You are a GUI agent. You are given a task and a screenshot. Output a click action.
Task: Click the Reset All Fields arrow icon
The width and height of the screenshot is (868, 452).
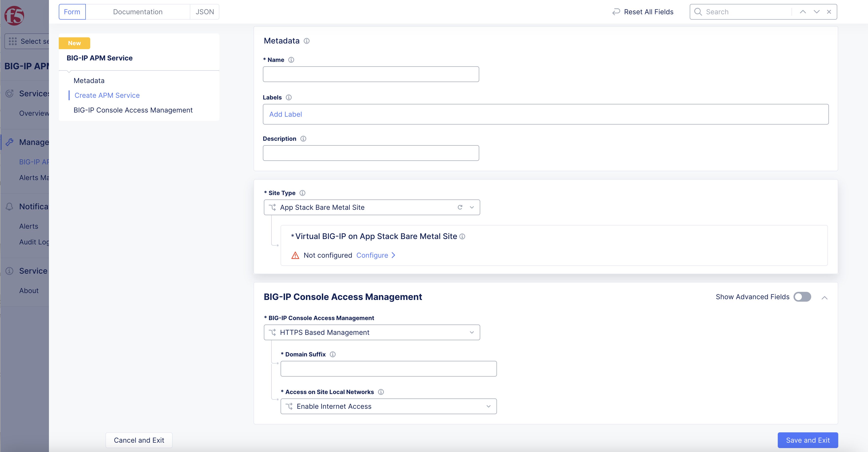tap(616, 12)
